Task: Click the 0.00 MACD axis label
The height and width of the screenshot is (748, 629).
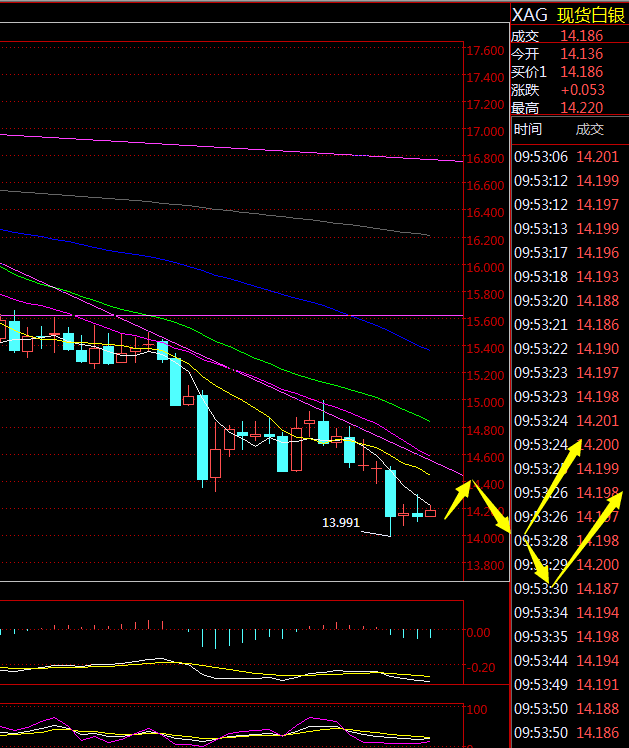Action: tap(480, 633)
